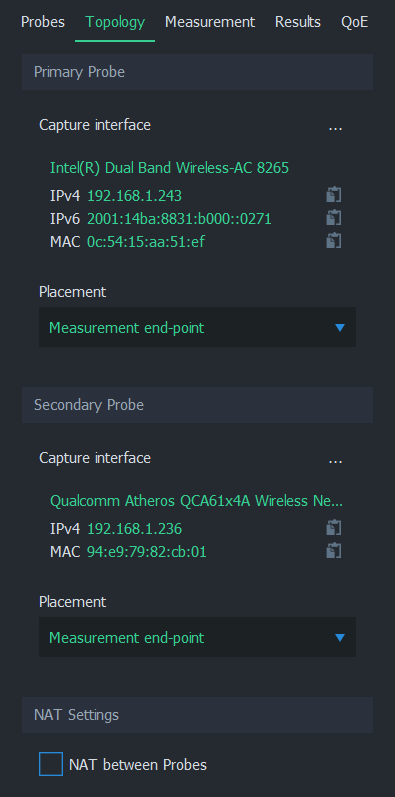Open the Results tab
This screenshot has height=797, width=395.
pyautogui.click(x=298, y=22)
